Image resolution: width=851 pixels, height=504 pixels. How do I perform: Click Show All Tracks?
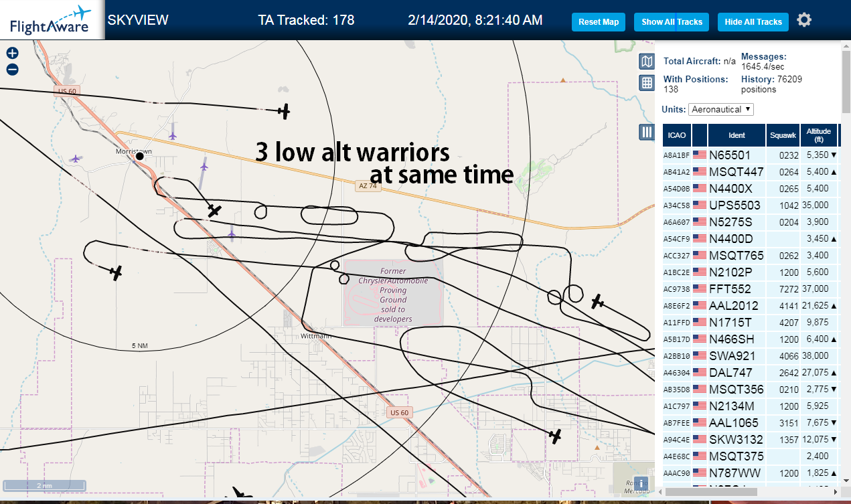point(672,22)
